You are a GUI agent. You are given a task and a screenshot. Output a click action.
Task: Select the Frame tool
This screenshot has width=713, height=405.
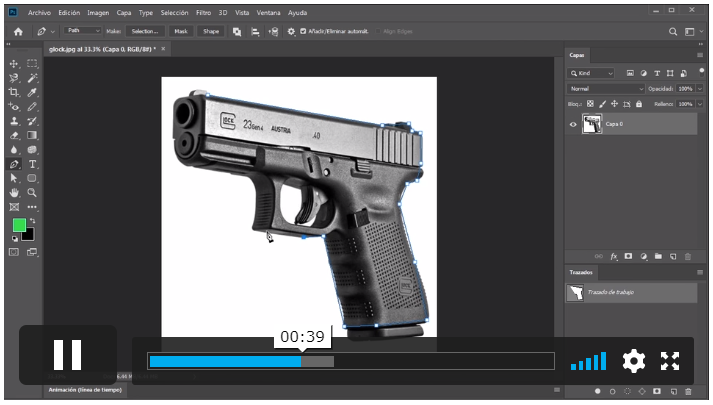pos(14,207)
